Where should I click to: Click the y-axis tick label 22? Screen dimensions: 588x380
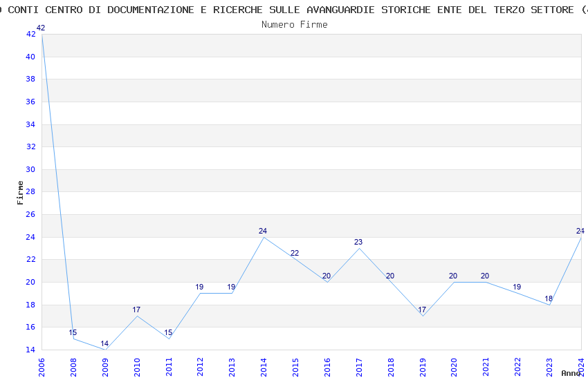coord(30,260)
